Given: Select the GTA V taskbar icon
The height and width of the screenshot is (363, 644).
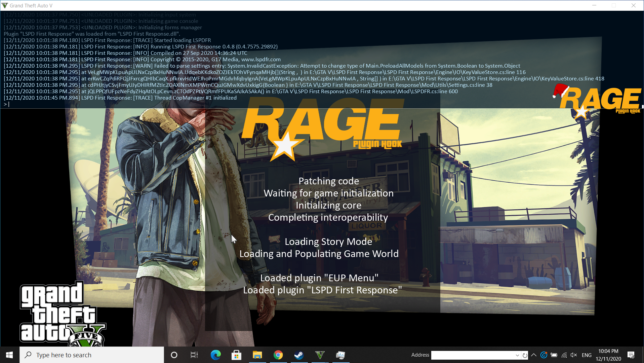Looking at the screenshot, I should tap(320, 355).
